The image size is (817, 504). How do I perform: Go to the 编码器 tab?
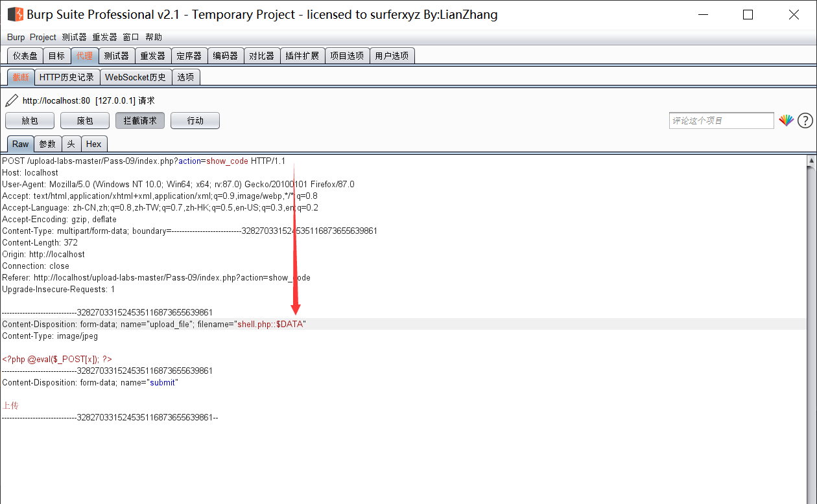(x=226, y=56)
